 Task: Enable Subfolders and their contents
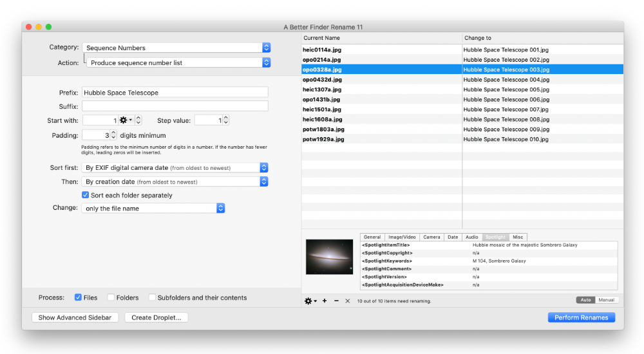pos(152,297)
